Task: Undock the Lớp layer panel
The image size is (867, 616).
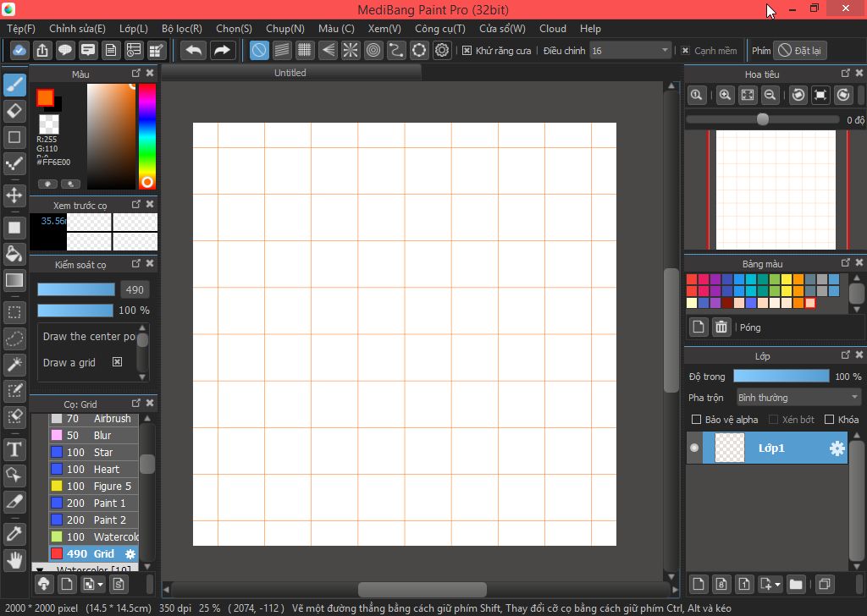Action: click(x=846, y=355)
